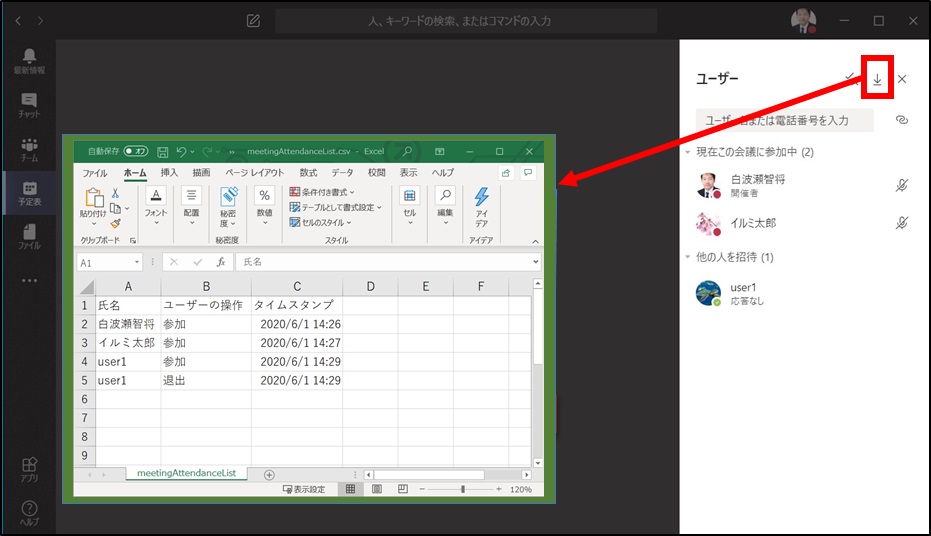Toggle the Excel AutoSave switch
The height and width of the screenshot is (536, 931).
135,151
